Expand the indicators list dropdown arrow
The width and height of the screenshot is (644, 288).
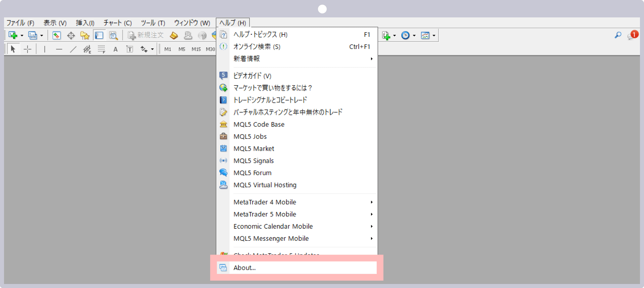coord(394,35)
